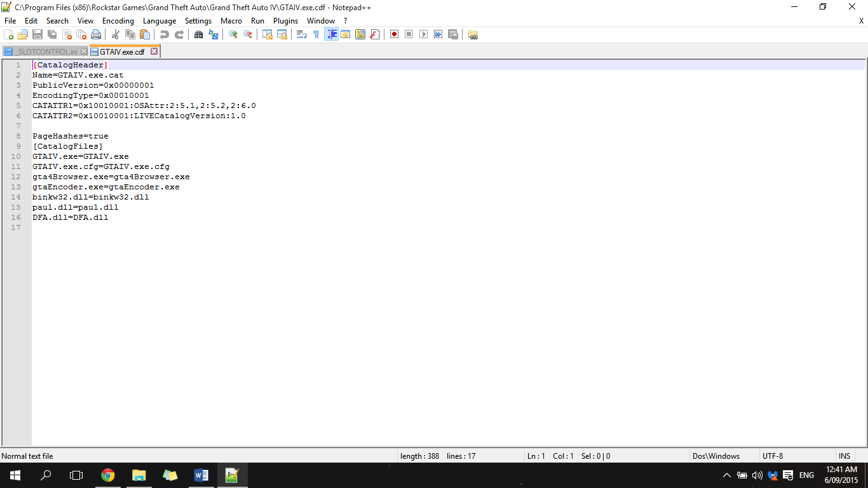The height and width of the screenshot is (488, 868).
Task: Open the Replace dialog from the toolbar
Action: click(214, 34)
